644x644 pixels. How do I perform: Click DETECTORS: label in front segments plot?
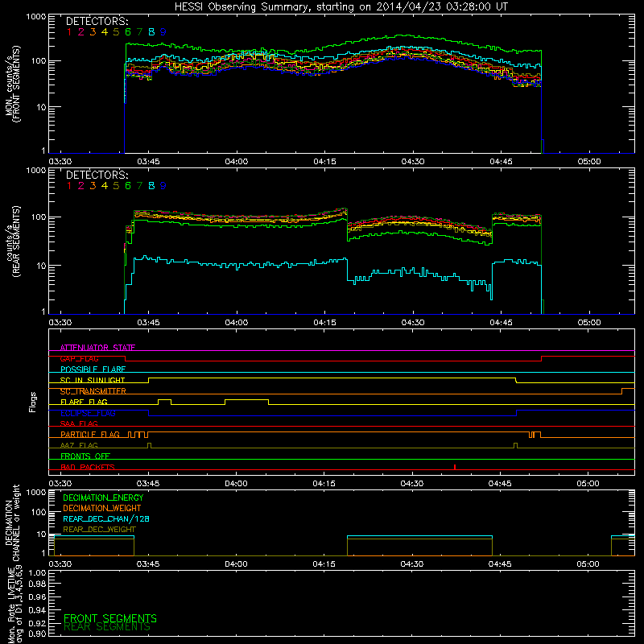[97, 22]
